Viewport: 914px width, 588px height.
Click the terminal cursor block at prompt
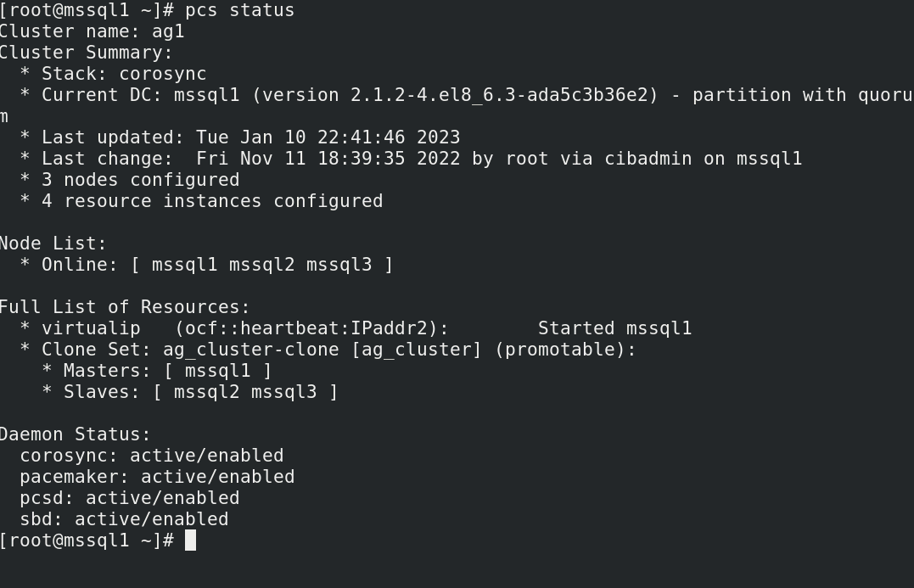point(191,540)
